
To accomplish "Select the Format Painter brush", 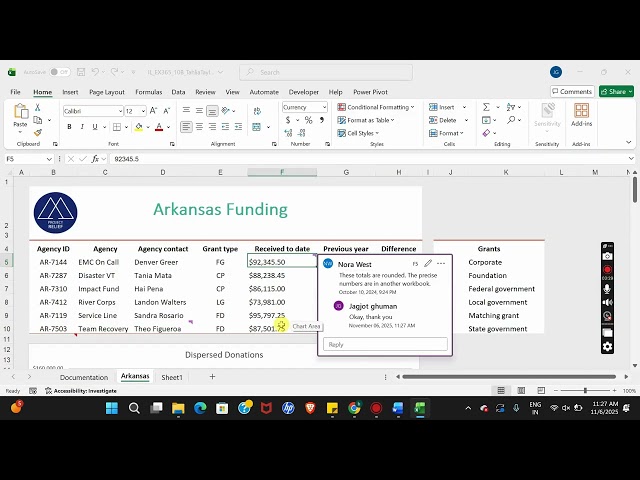I will [38, 133].
